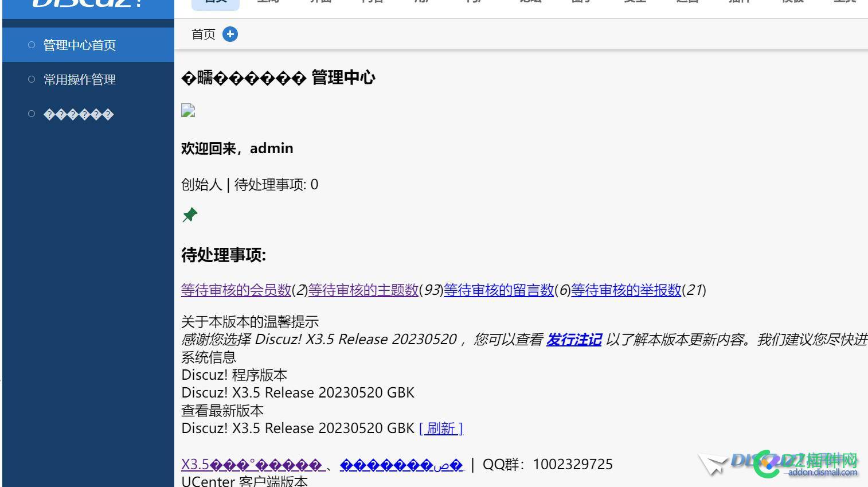
Task: Click the 待处理事项: section heading
Action: [224, 255]
